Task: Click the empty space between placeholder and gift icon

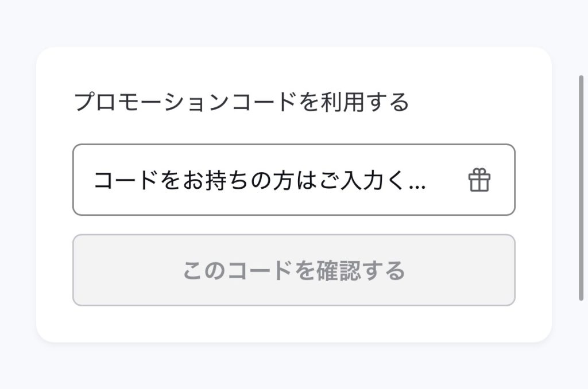Action: pos(446,180)
